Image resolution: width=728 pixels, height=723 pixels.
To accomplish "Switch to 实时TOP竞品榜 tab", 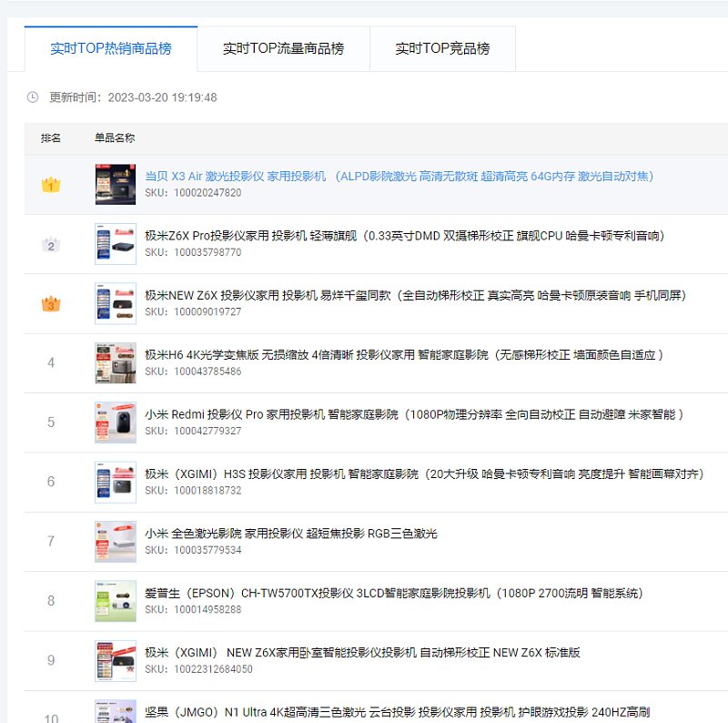I will coord(442,48).
